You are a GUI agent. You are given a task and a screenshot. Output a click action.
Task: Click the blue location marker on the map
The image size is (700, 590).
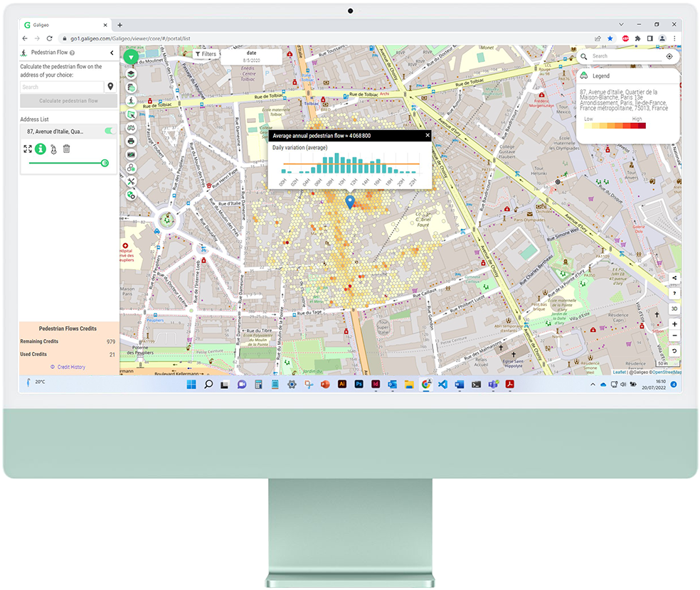(x=350, y=202)
